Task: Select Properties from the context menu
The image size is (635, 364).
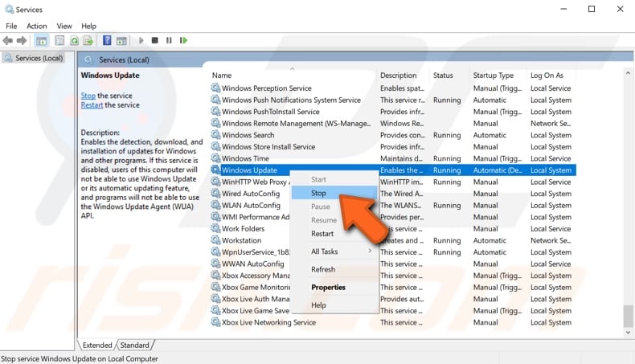Action: [x=328, y=287]
